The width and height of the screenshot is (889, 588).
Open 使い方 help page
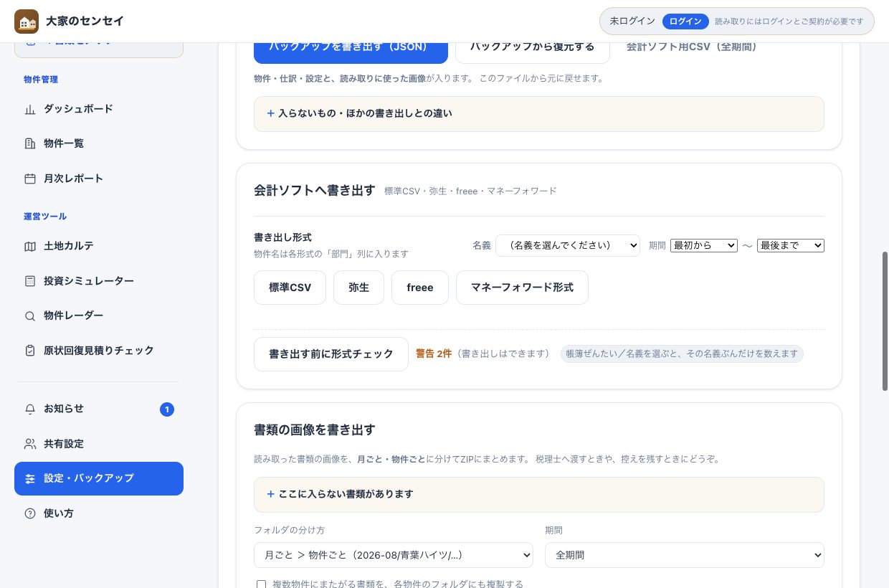[99, 513]
